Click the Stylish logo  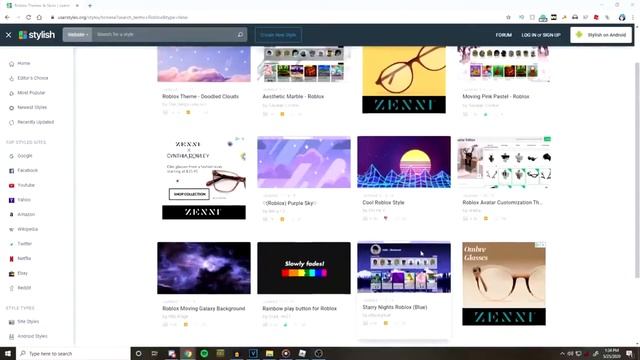[x=37, y=35]
